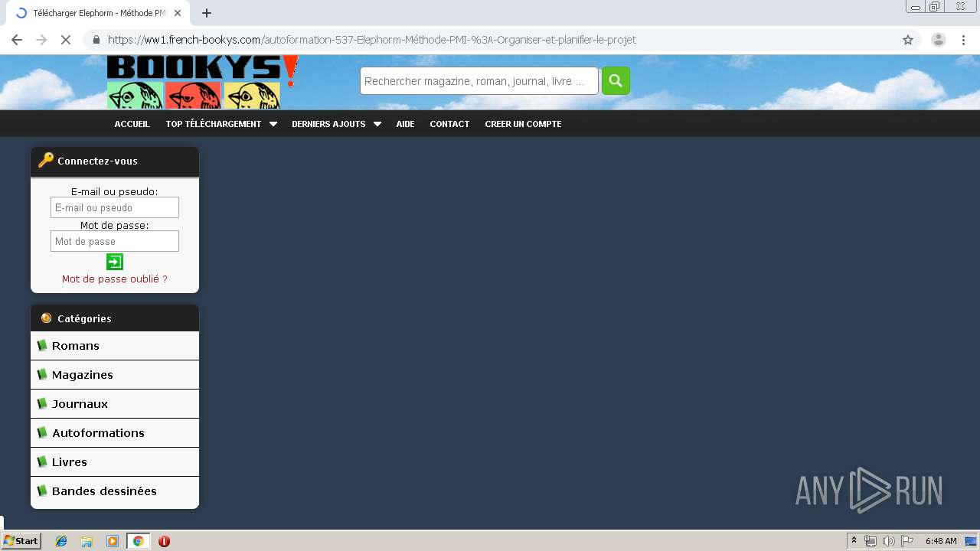This screenshot has width=980, height=551.
Task: Click the taskbar clock showing 6:48 AM
Action: point(941,541)
